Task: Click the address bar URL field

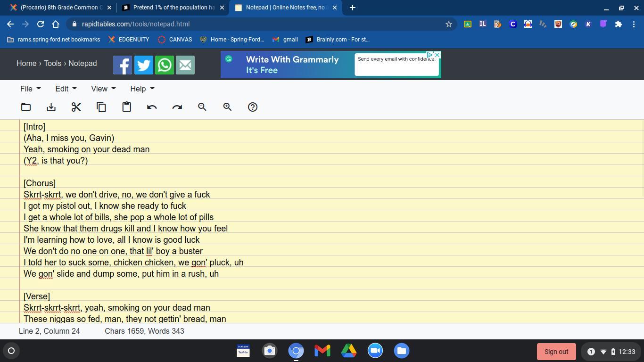Action: coord(262,24)
